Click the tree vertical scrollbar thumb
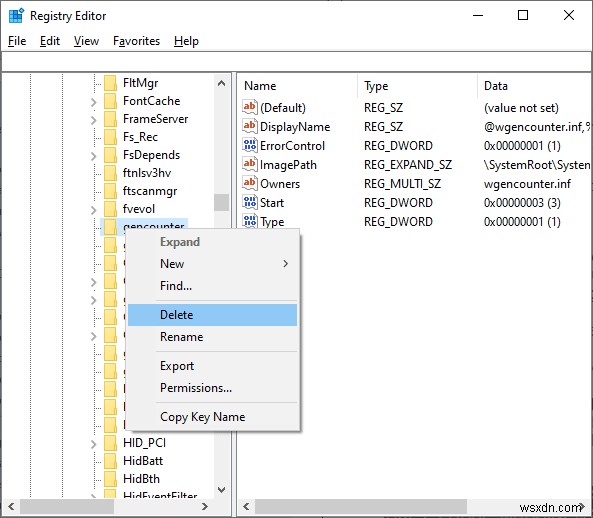Viewport: 593px width, 518px height. (222, 202)
